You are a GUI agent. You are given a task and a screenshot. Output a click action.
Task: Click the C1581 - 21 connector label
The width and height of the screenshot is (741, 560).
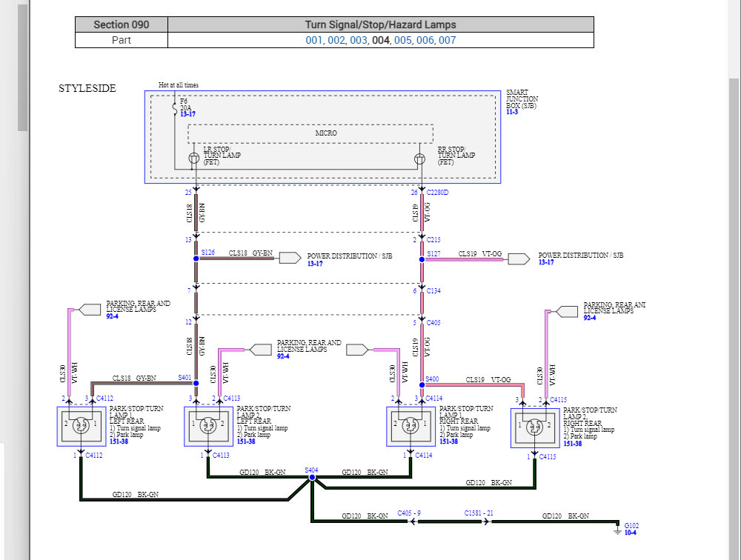point(479,513)
